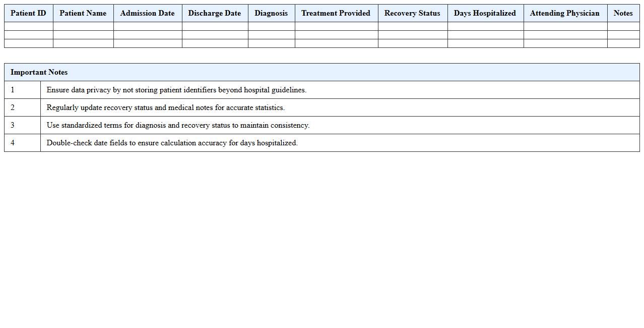Click the double-check date fields note
Viewport: 644px width, 328px height.
pyautogui.click(x=172, y=143)
